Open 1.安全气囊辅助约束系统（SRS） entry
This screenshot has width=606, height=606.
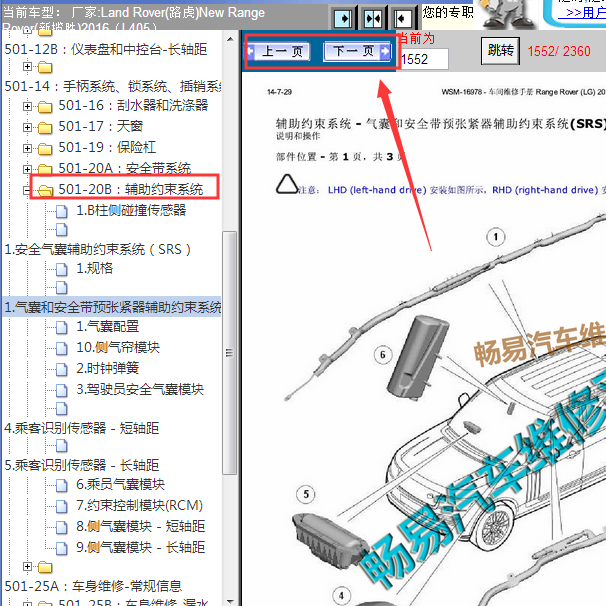point(97,249)
